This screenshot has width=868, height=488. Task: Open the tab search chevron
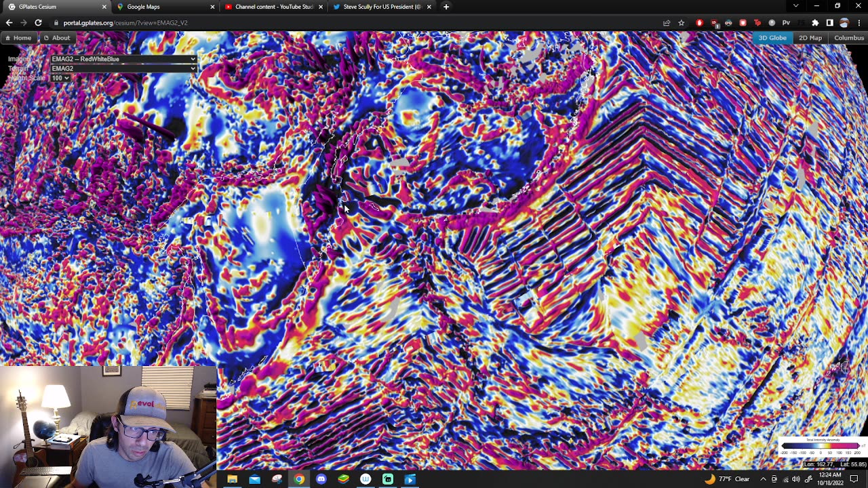795,6
